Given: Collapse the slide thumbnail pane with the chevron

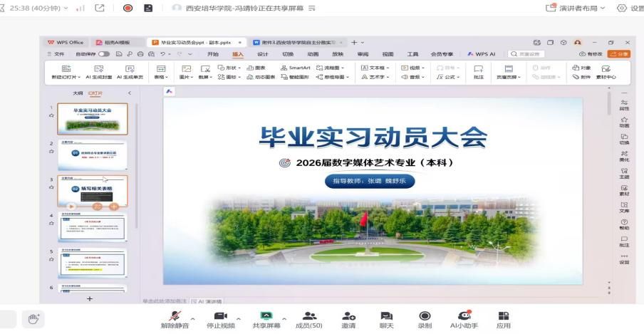Looking at the screenshot, I should (130, 93).
